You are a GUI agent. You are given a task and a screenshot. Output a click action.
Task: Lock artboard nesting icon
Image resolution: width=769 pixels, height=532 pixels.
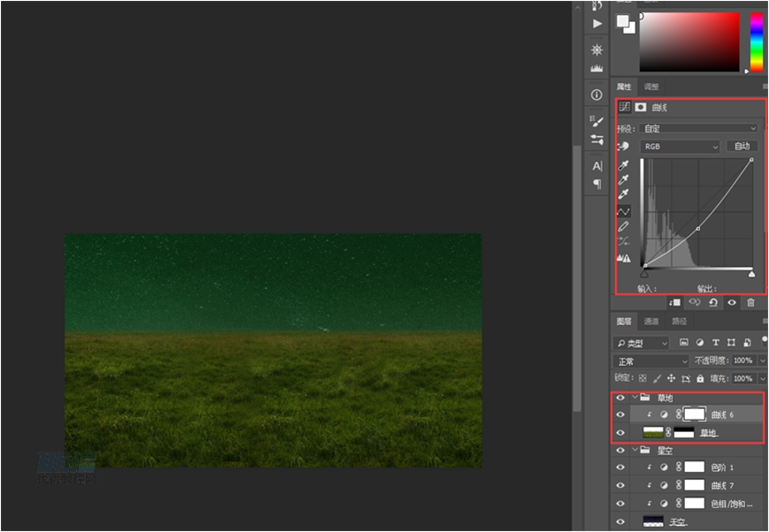click(686, 378)
